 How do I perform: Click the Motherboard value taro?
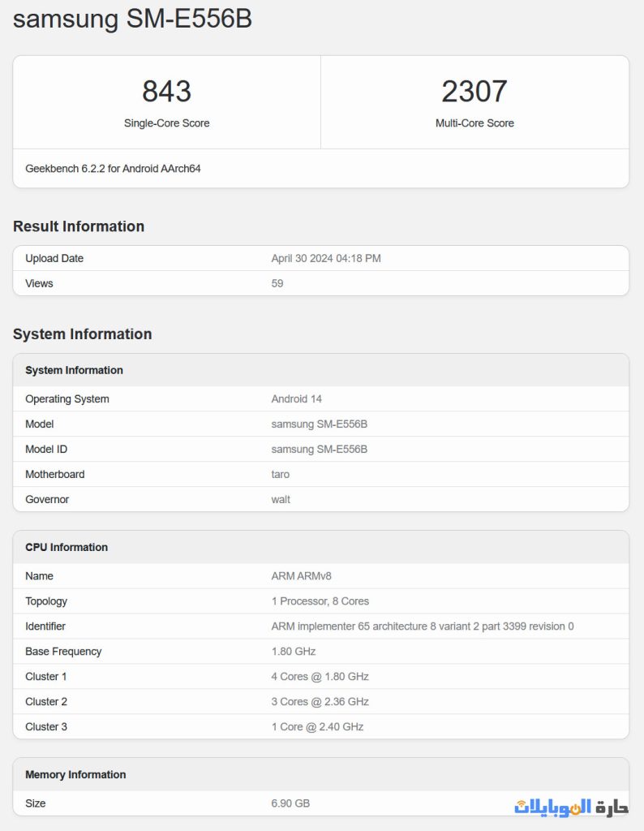[x=280, y=474]
